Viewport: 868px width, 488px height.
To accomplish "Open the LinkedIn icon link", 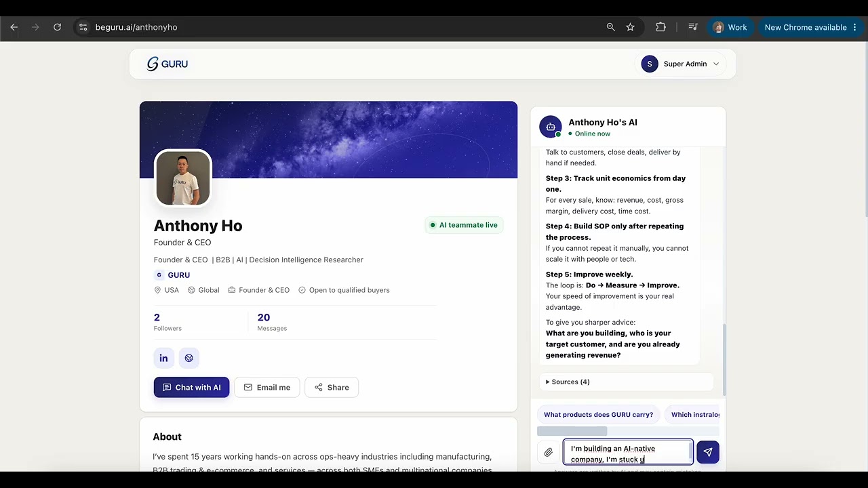I will click(163, 358).
